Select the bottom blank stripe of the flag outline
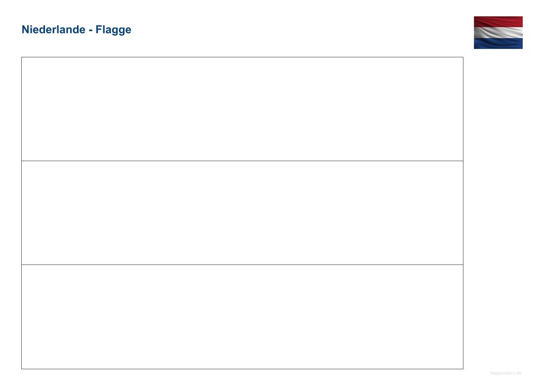The height and width of the screenshot is (392, 541). (x=242, y=317)
